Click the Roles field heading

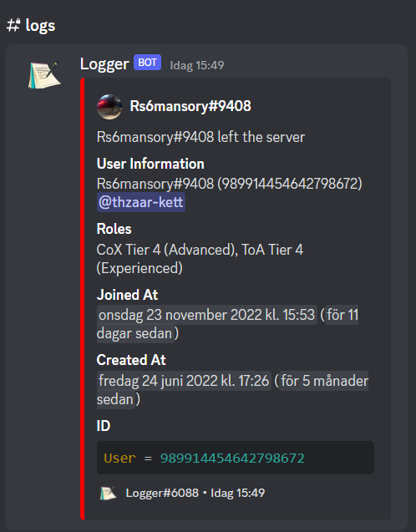[114, 229]
